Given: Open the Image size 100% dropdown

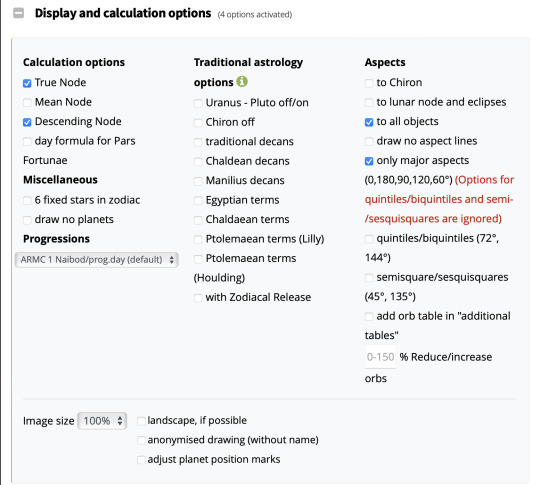Looking at the screenshot, I should click(x=102, y=421).
